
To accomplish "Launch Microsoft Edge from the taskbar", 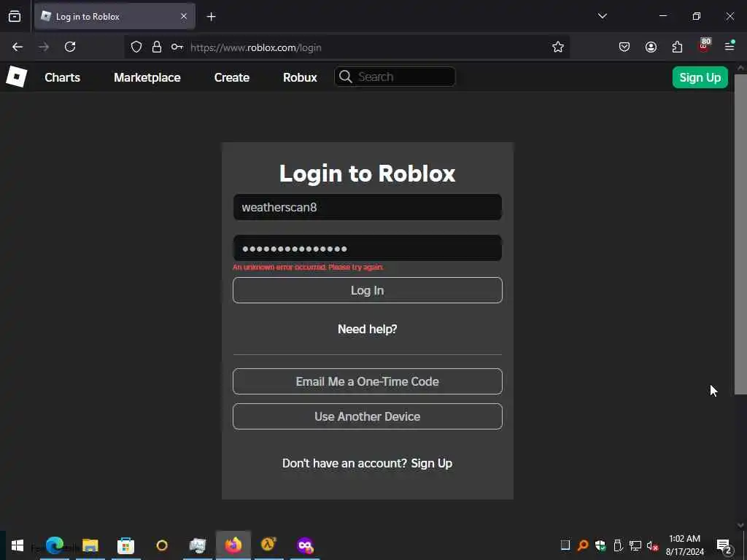I will [x=55, y=545].
